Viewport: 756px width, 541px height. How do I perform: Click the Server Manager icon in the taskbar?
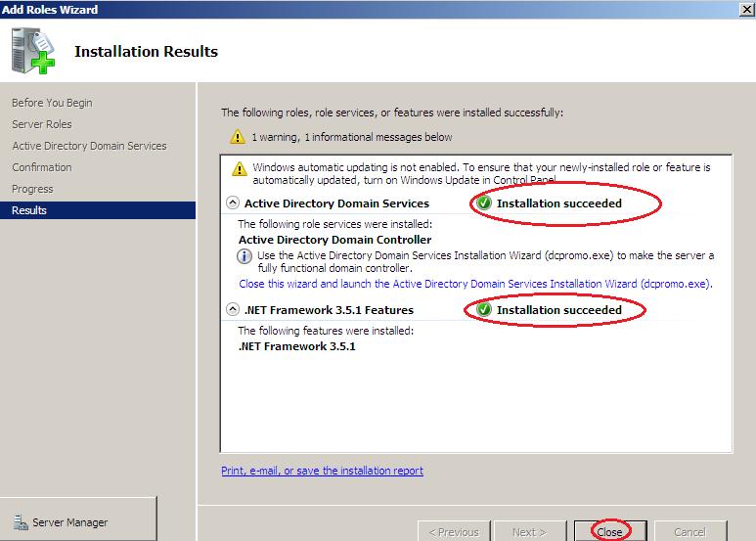[x=21, y=522]
